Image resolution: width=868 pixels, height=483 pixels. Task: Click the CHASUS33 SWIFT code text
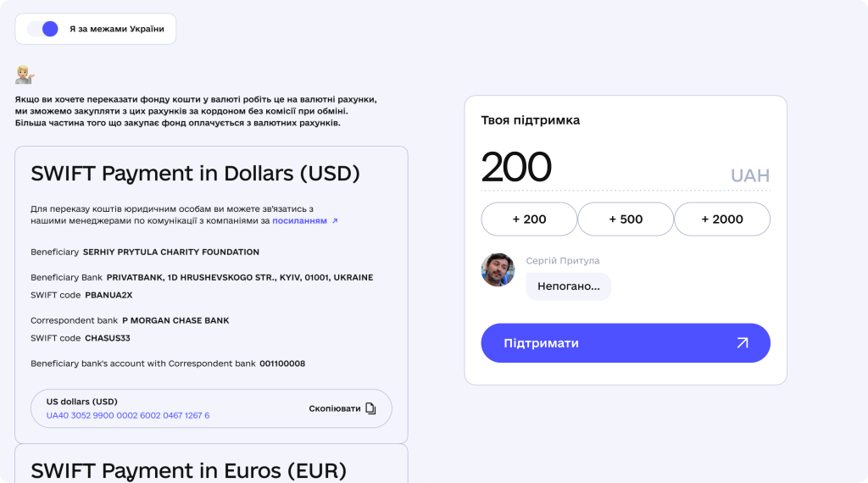coord(108,338)
